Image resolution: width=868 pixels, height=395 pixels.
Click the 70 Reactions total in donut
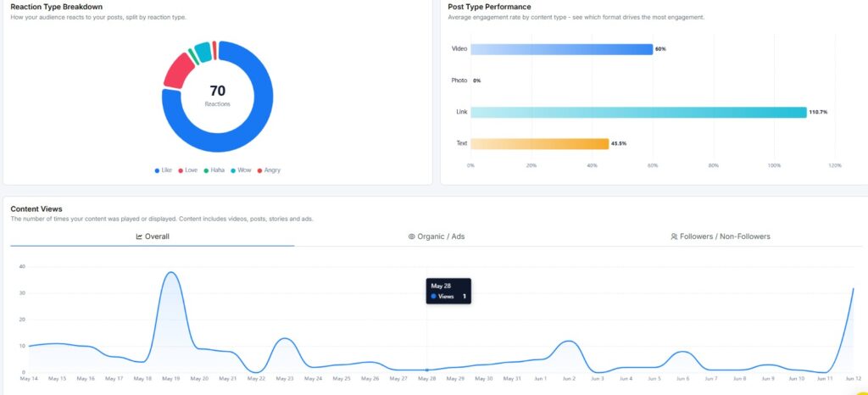217,95
